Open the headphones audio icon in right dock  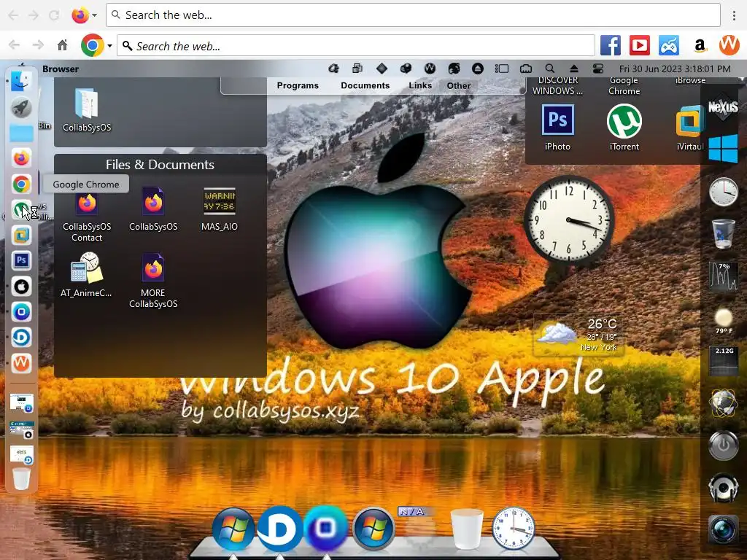tap(723, 488)
